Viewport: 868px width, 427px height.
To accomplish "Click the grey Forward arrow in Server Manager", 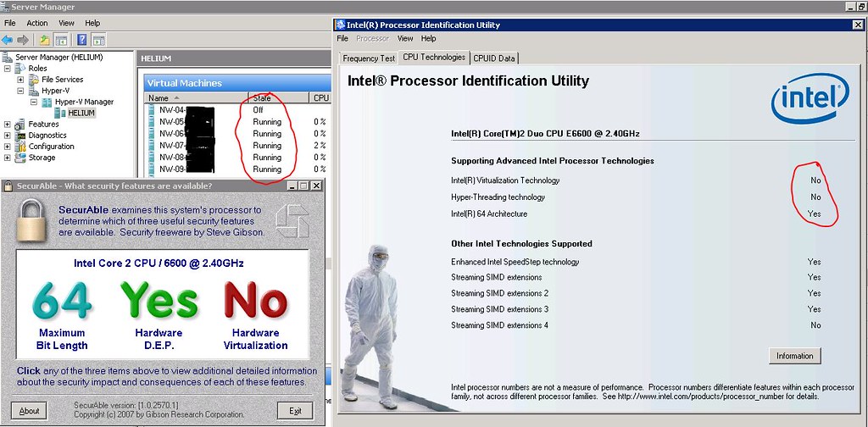I will (23, 40).
